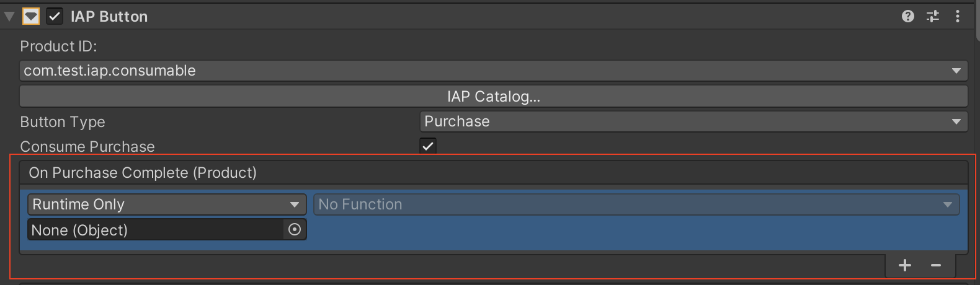Click the IAP Button component title
The width and height of the screenshot is (980, 285).
[x=109, y=17]
